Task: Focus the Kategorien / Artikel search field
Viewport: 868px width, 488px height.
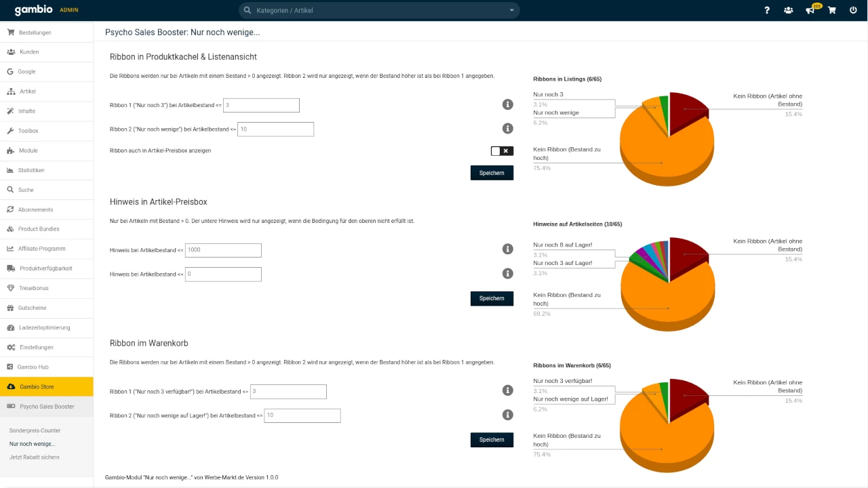Action: tap(379, 10)
